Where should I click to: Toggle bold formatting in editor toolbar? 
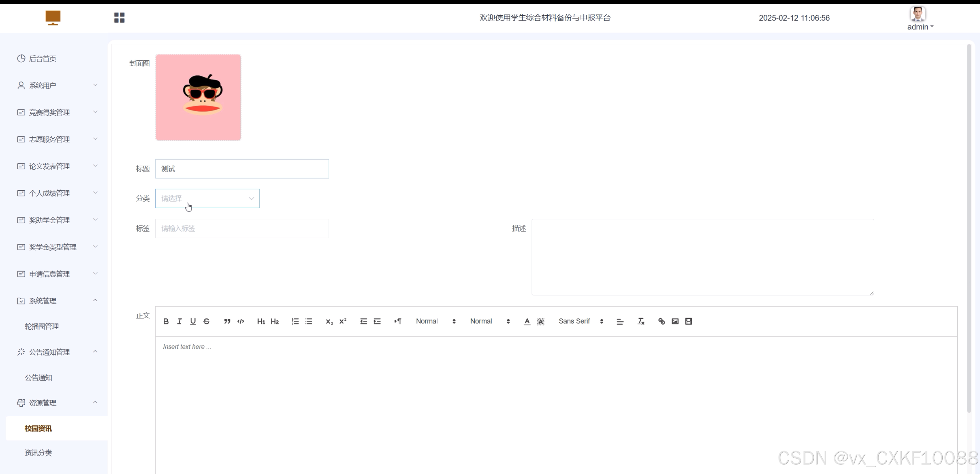coord(166,321)
